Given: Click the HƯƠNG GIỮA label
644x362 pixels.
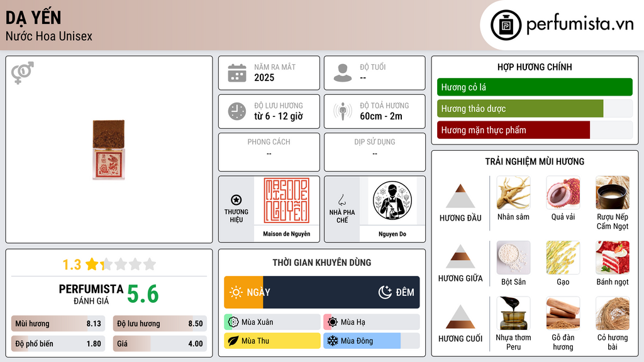Looking at the screenshot, I should click(460, 278).
